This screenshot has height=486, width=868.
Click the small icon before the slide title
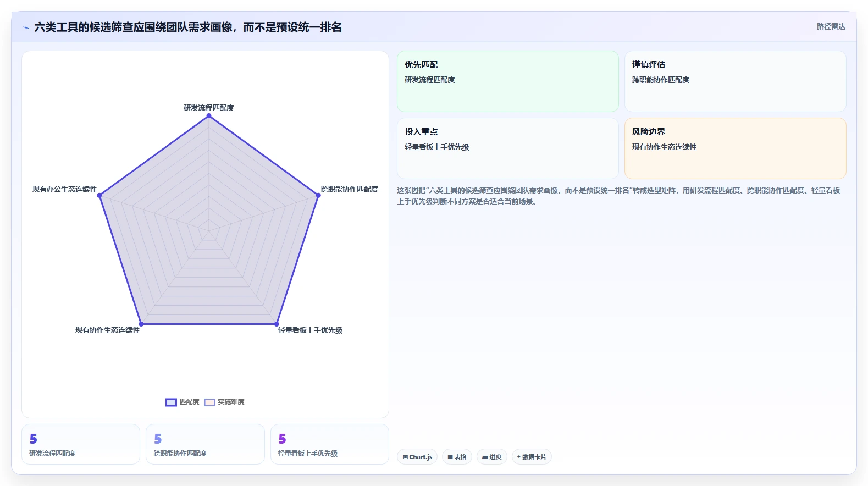tap(26, 27)
